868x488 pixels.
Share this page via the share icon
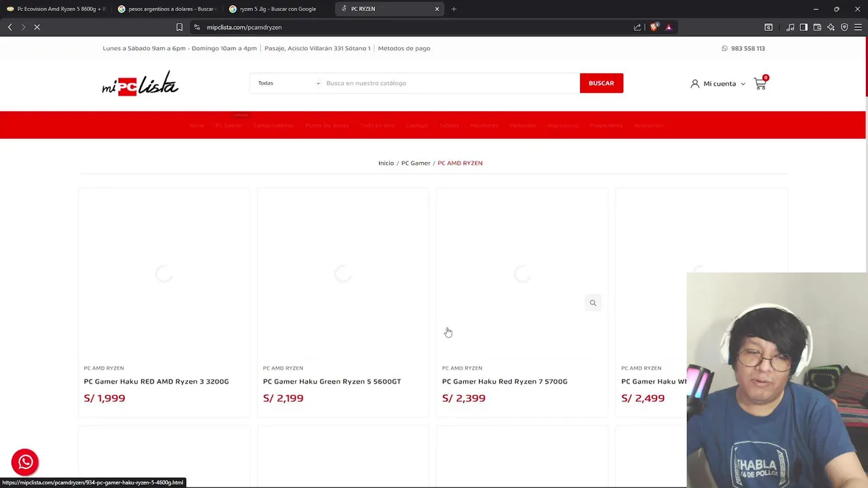637,27
